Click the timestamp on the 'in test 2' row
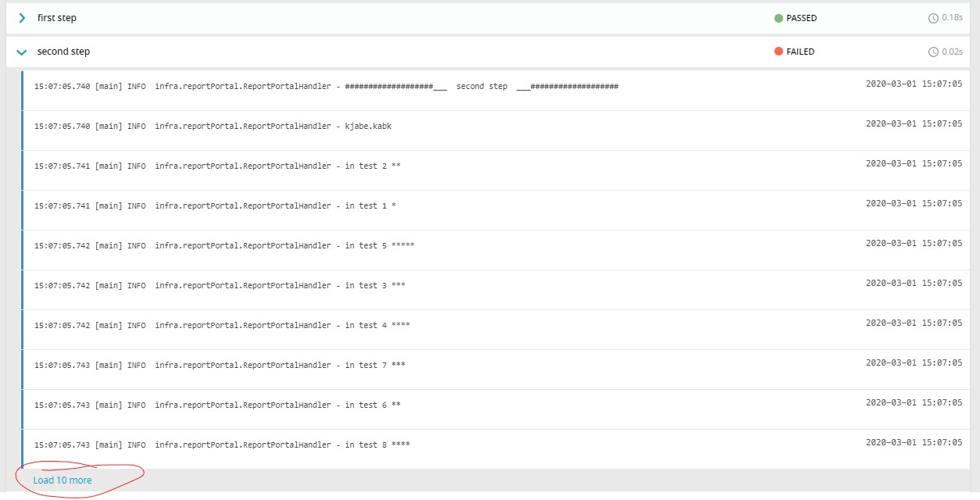Screen dimensions: 980x500 click(x=914, y=164)
